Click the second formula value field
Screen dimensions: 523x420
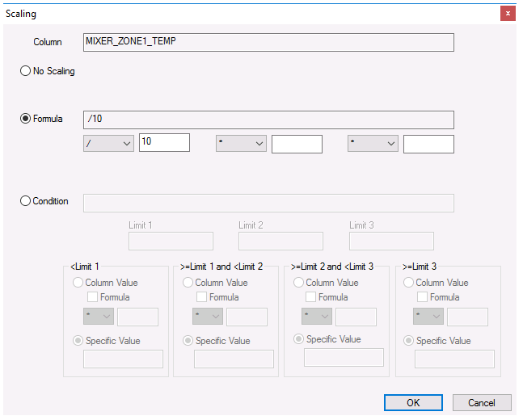pos(297,144)
